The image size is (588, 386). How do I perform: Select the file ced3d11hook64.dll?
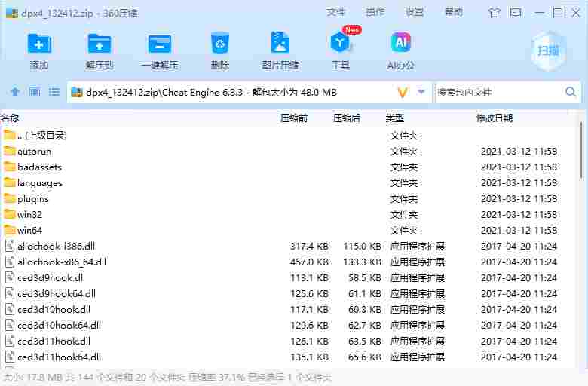(289, 357)
